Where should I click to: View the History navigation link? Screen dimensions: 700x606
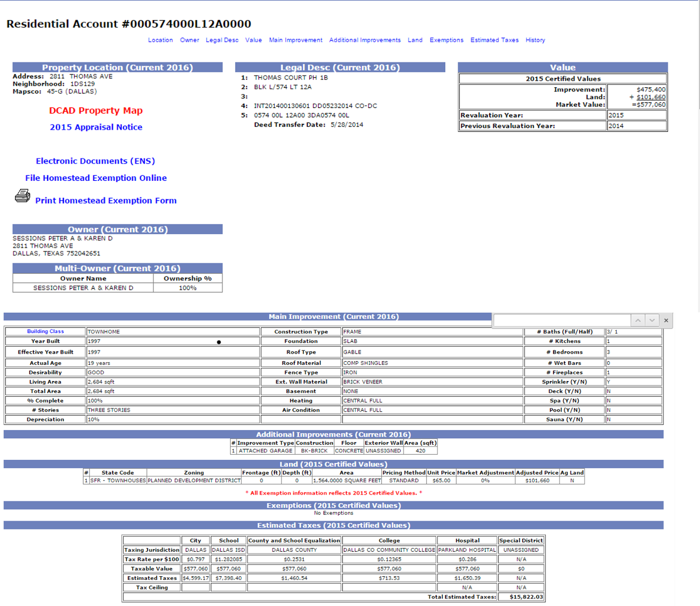pos(535,40)
